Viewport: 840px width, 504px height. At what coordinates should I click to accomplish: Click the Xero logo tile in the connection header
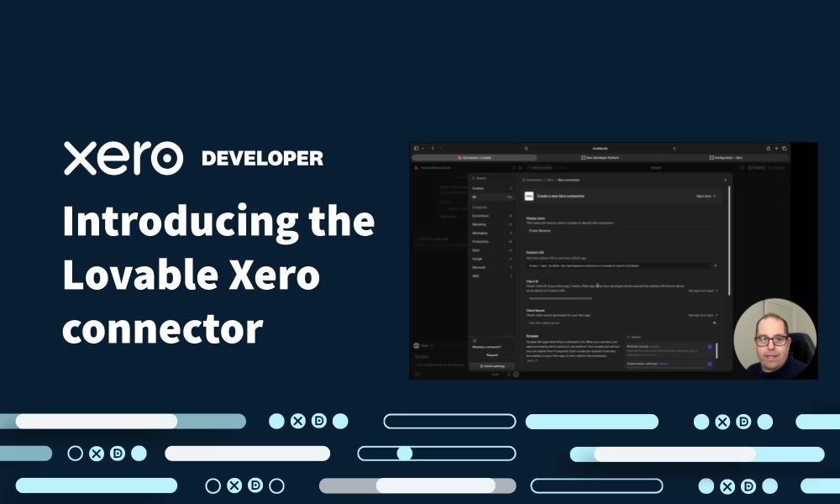pos(529,197)
